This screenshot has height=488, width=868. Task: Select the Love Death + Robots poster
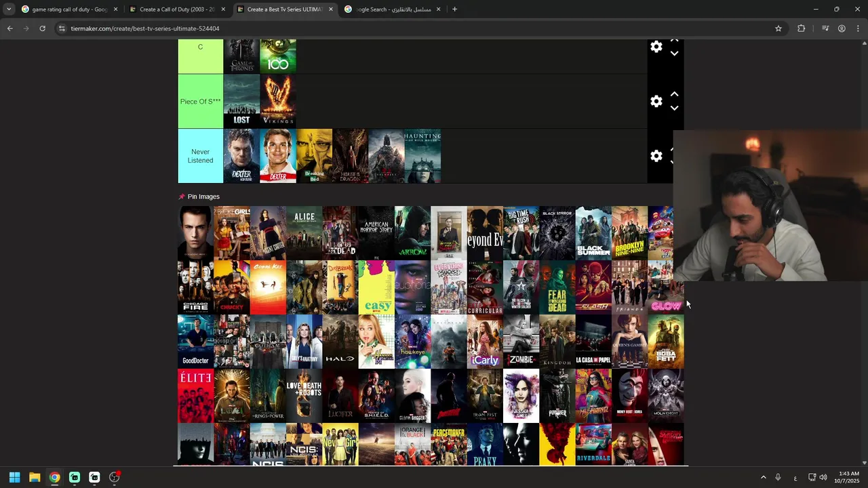point(304,396)
